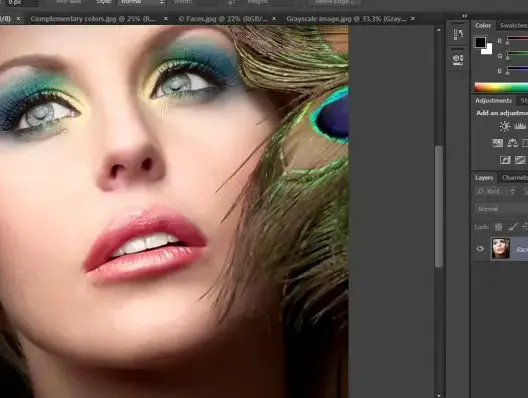Select the Adjustments panel tab
This screenshot has height=398, width=528.
coord(493,100)
